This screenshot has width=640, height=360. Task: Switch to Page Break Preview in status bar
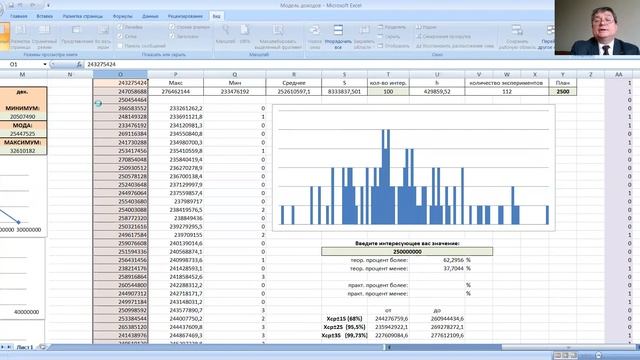click(574, 356)
